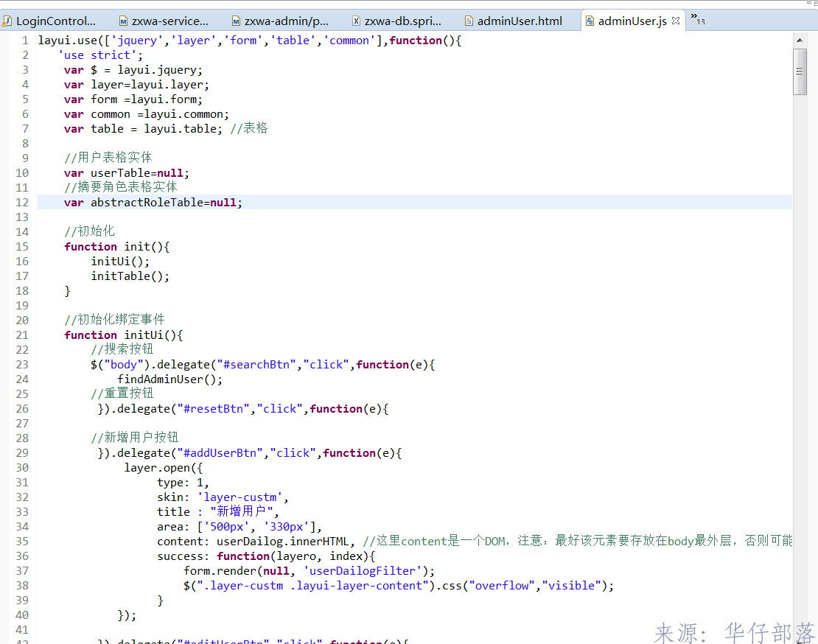The height and width of the screenshot is (644, 818).
Task: Click the vertical scrollbar thumb
Action: click(x=800, y=72)
